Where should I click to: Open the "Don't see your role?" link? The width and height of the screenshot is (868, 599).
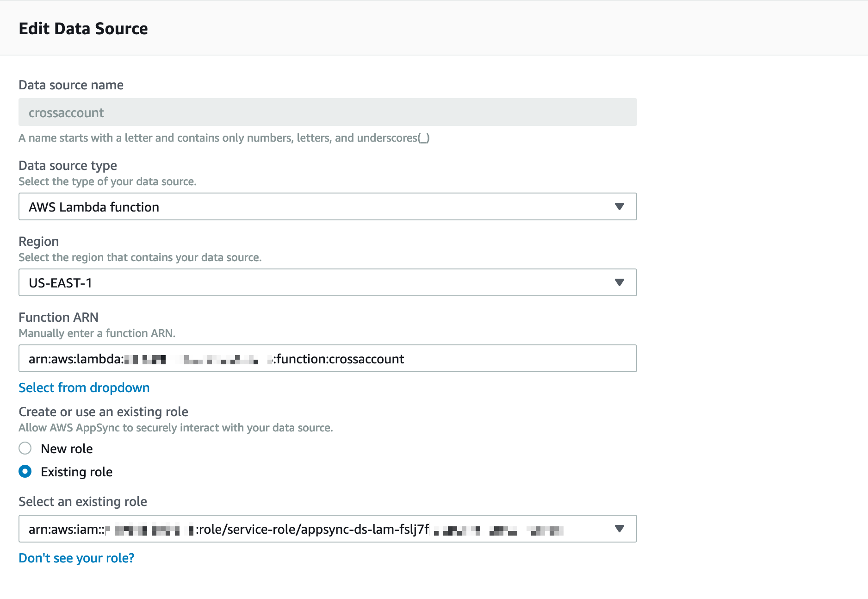tap(76, 558)
